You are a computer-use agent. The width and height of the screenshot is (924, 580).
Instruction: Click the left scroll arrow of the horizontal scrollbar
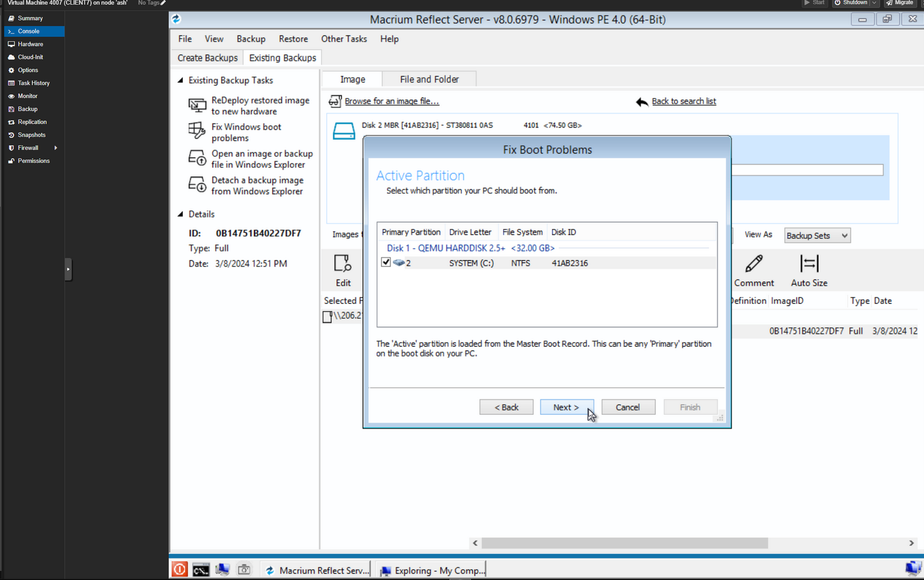click(475, 543)
